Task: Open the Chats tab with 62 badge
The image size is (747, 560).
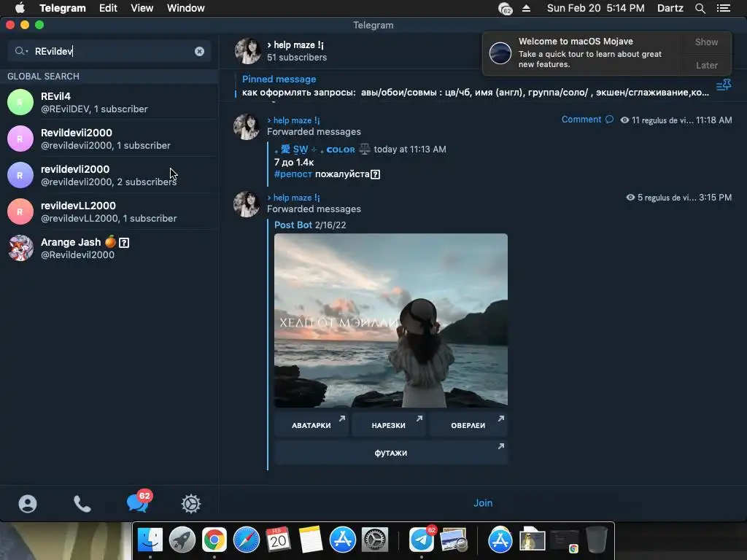Action: pyautogui.click(x=139, y=502)
